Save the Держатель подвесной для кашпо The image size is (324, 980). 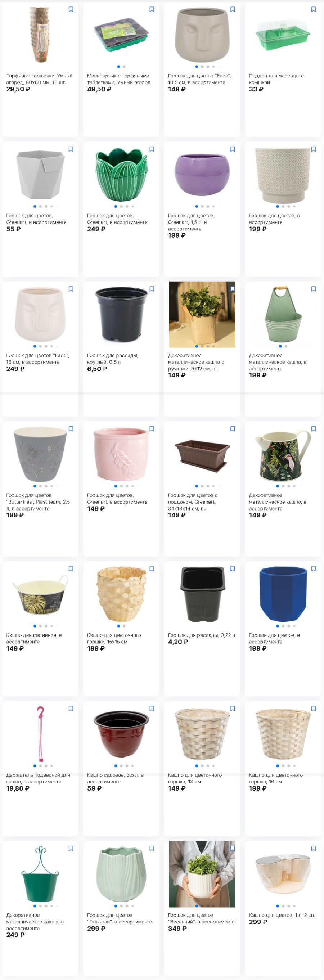[71, 709]
